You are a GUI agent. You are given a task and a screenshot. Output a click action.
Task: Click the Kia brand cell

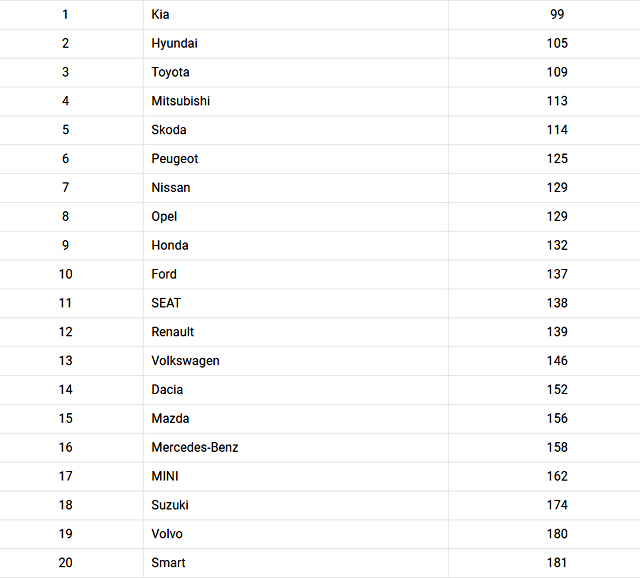click(x=160, y=14)
